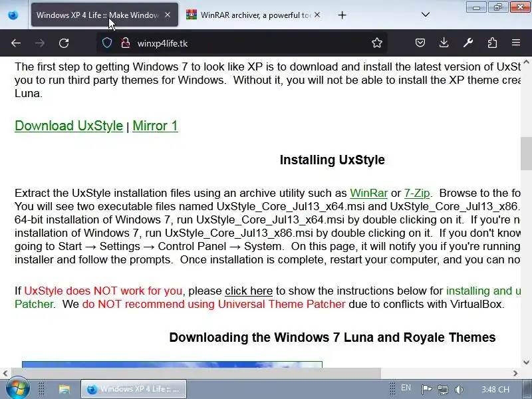This screenshot has width=532, height=399.
Task: Open the Mirror 1 download link
Action: (x=155, y=126)
